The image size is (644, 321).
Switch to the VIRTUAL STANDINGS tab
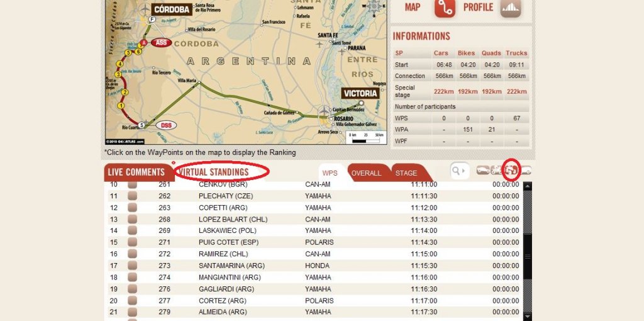pyautogui.click(x=214, y=172)
